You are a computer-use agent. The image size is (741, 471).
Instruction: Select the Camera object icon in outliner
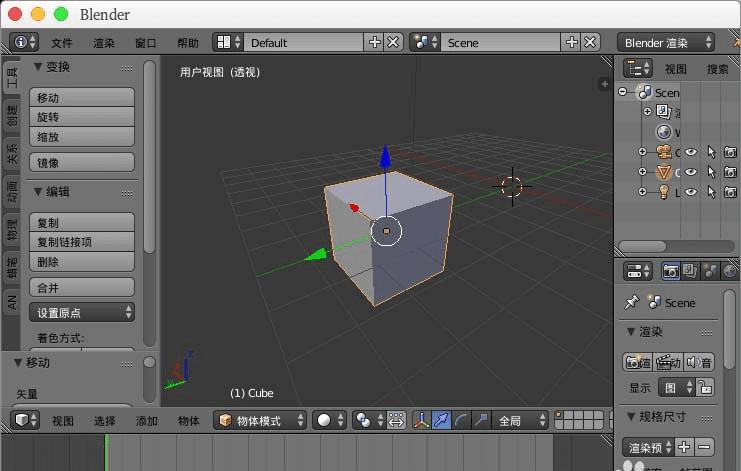[x=663, y=152]
